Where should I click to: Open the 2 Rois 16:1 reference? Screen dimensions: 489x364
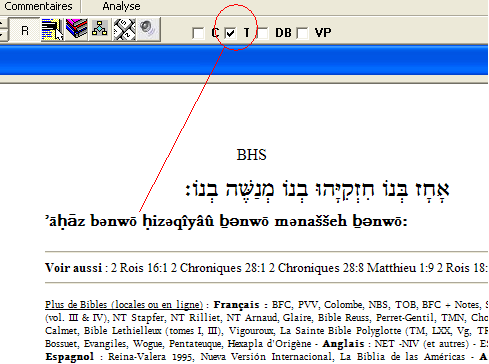pos(139,268)
